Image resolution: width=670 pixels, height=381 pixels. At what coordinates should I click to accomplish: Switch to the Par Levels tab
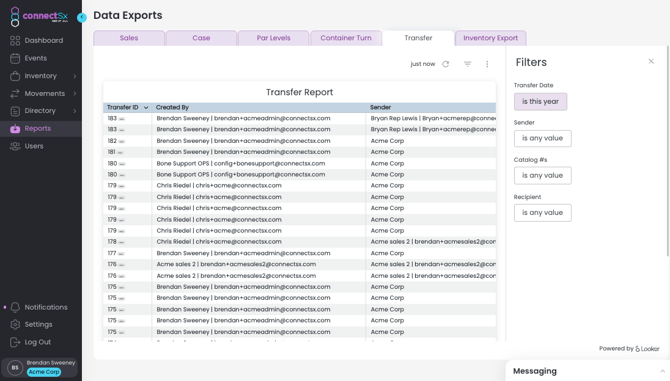click(x=273, y=38)
